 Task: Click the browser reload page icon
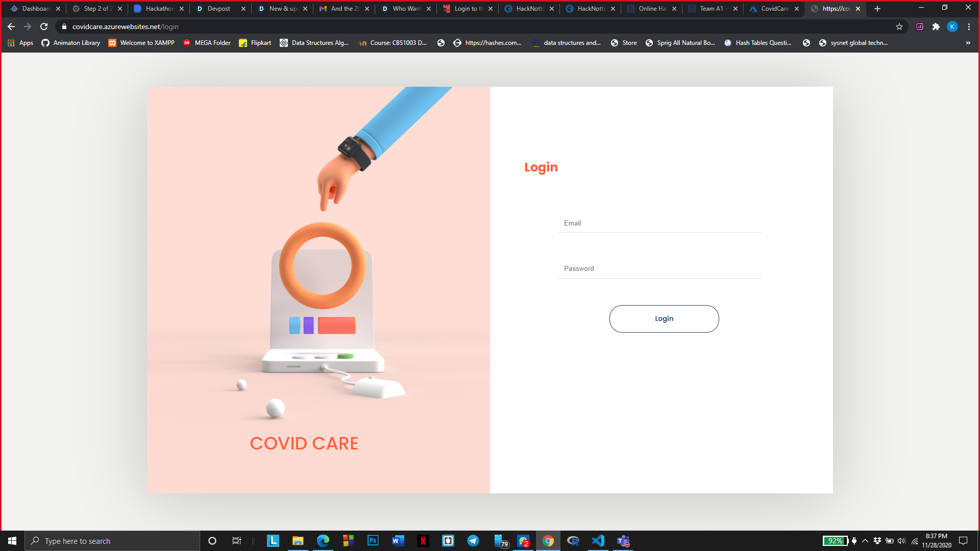pyautogui.click(x=44, y=27)
